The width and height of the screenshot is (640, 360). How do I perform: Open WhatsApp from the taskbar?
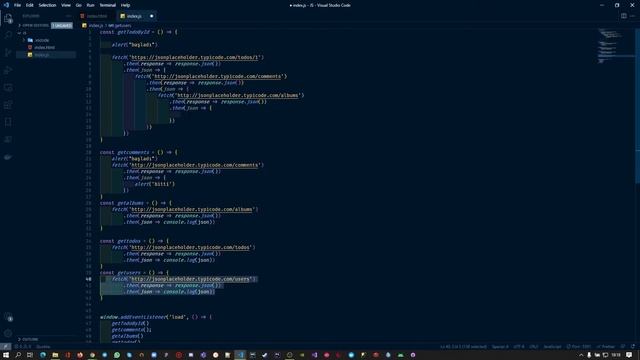click(117, 355)
